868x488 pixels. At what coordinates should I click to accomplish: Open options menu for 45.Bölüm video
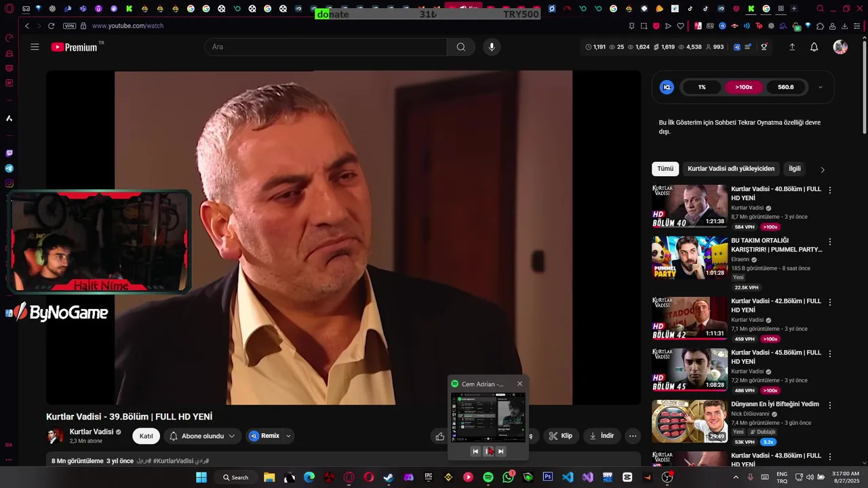coord(830,354)
